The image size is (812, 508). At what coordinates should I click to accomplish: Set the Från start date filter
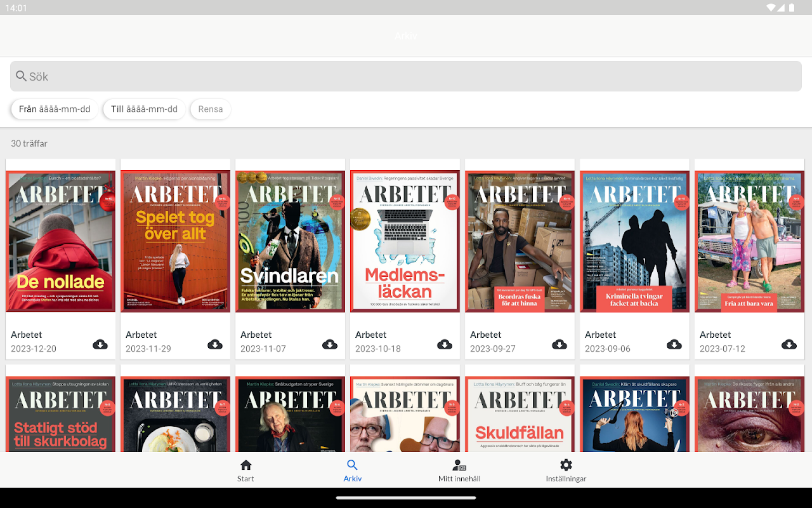(x=55, y=109)
